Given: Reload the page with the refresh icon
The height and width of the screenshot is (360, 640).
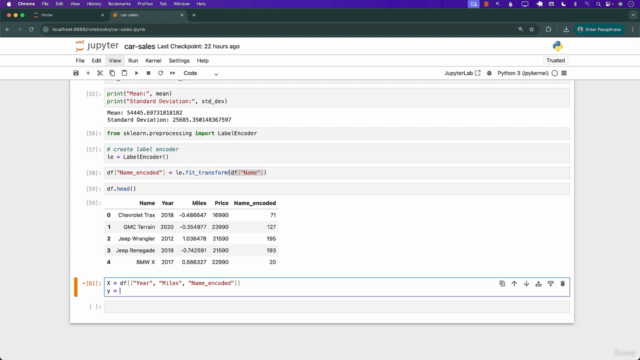Looking at the screenshot, I should coord(31,29).
